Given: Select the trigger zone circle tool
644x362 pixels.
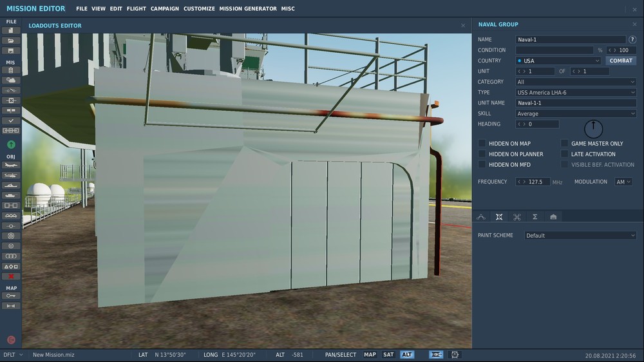Looking at the screenshot, I should click(11, 236).
